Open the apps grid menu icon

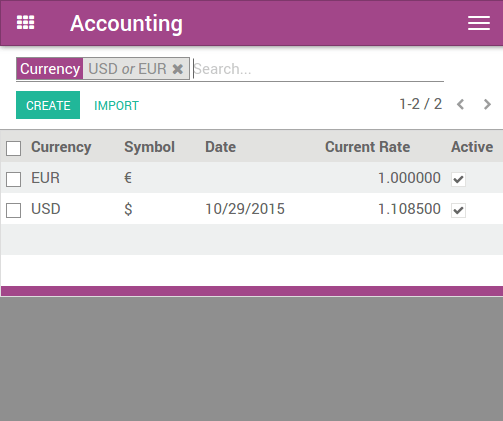[x=26, y=23]
